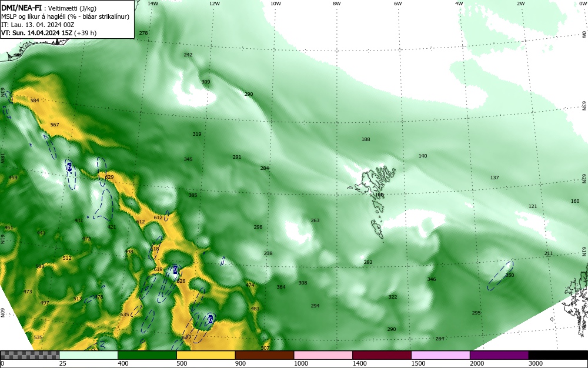Viewport: 588px width, 368px height.
Task: Click the light green 25–400 legend swatch
Action: (89, 355)
